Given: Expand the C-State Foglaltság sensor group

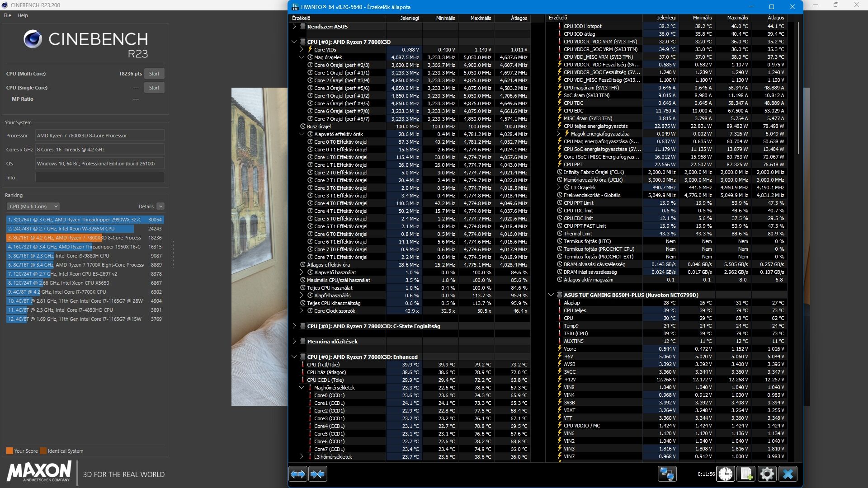Looking at the screenshot, I should (x=294, y=326).
